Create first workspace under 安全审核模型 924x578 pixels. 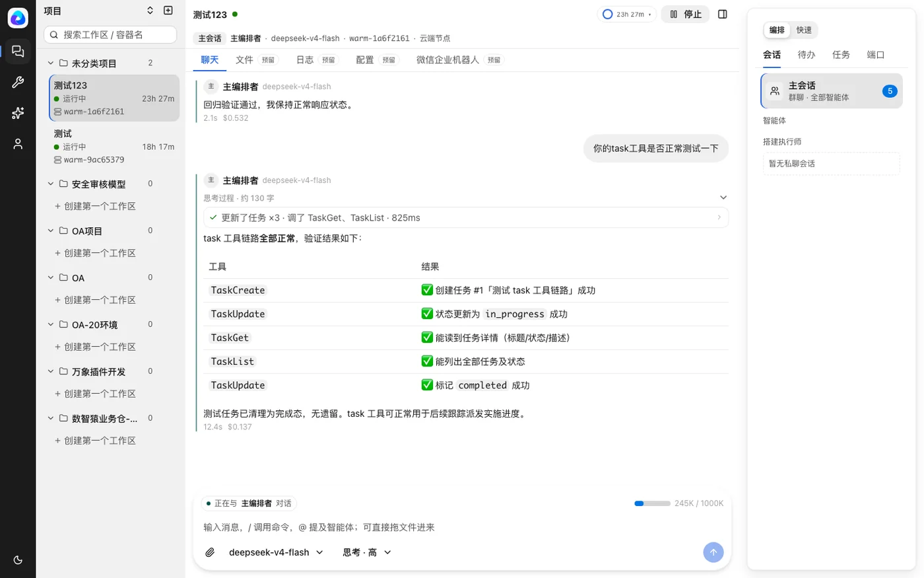point(95,206)
